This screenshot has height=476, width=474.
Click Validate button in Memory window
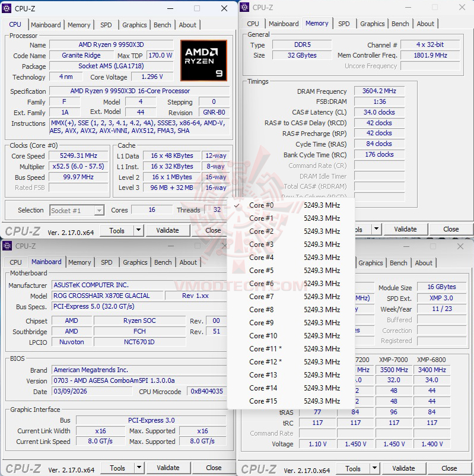(405, 229)
